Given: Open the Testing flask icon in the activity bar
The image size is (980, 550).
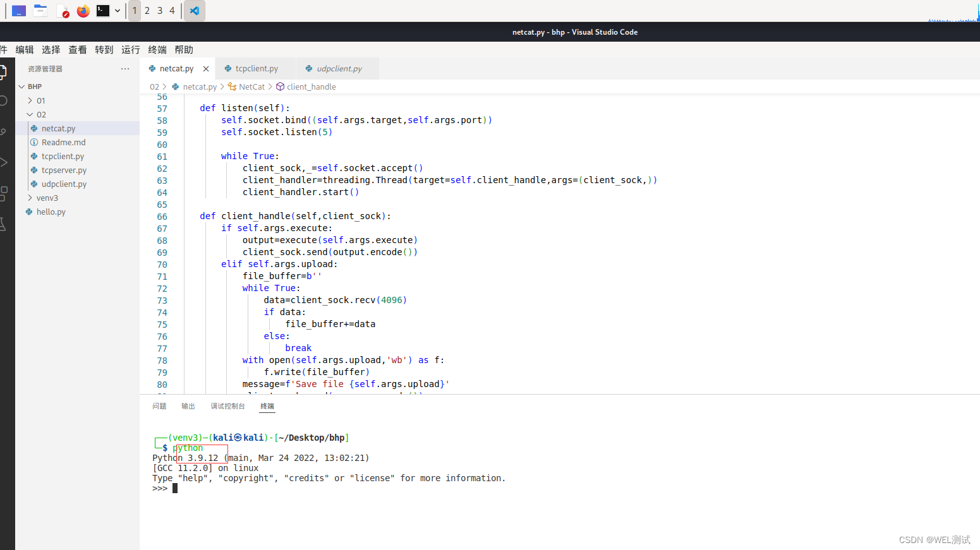Looking at the screenshot, I should (x=3, y=224).
